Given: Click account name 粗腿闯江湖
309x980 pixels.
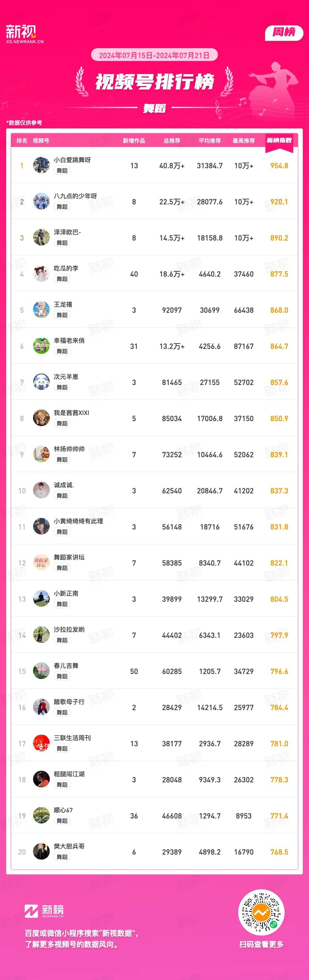Looking at the screenshot, I should click(69, 774).
